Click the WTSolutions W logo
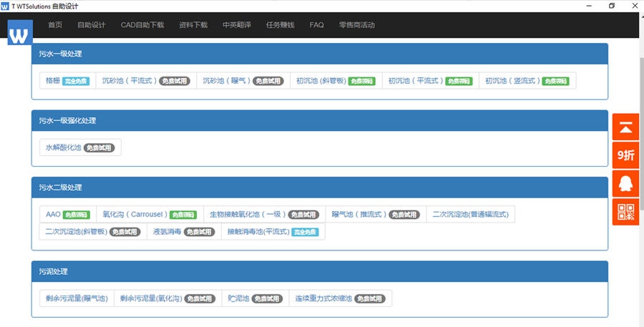Screen dimensions: 644x327 [20, 32]
